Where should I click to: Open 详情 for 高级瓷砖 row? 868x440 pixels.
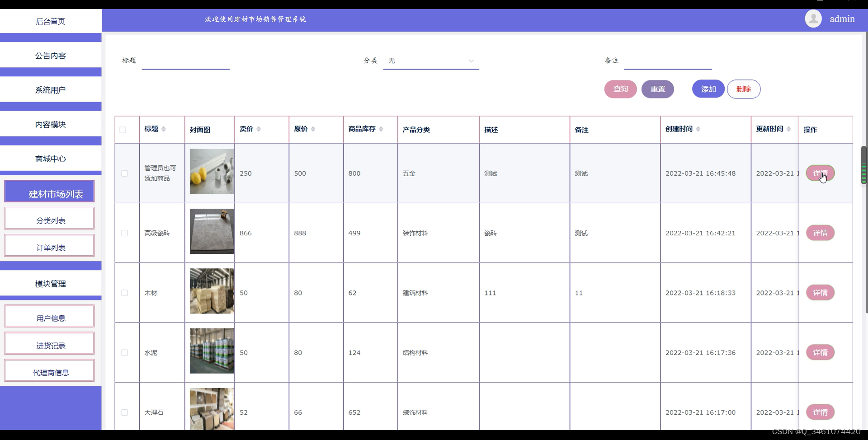pyautogui.click(x=820, y=233)
